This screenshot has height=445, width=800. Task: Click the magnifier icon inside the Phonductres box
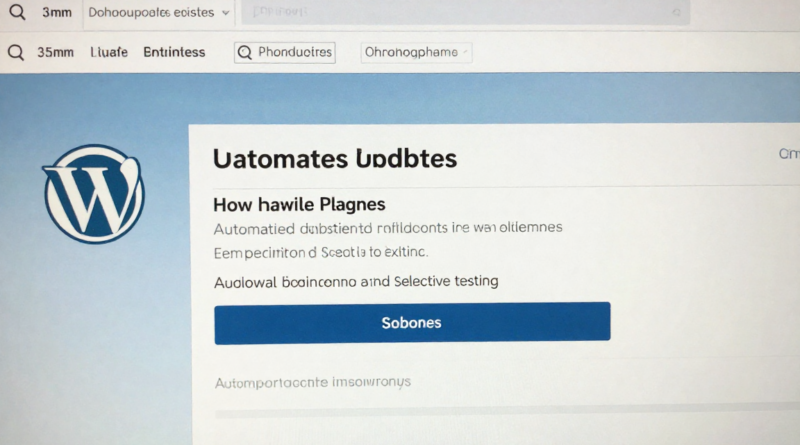click(246, 53)
